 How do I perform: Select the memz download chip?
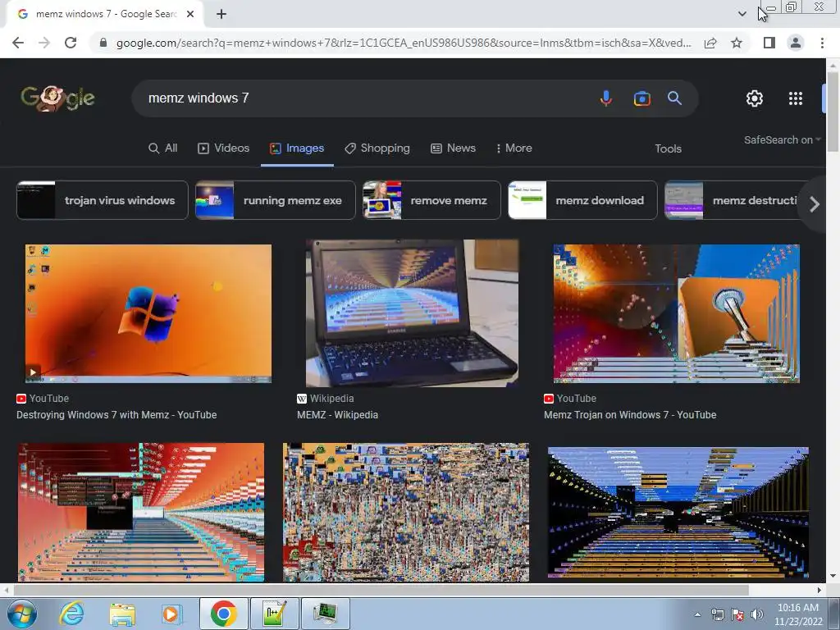(582, 200)
